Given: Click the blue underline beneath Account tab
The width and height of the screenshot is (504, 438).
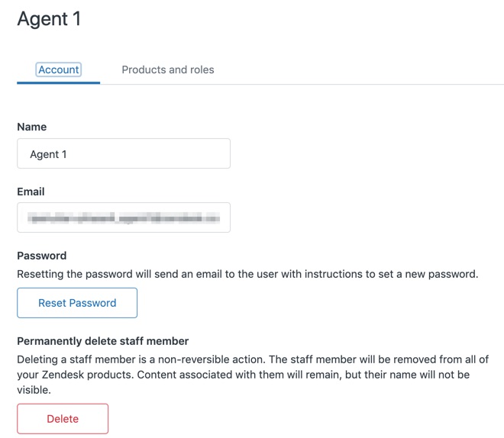Looking at the screenshot, I should click(x=59, y=82).
